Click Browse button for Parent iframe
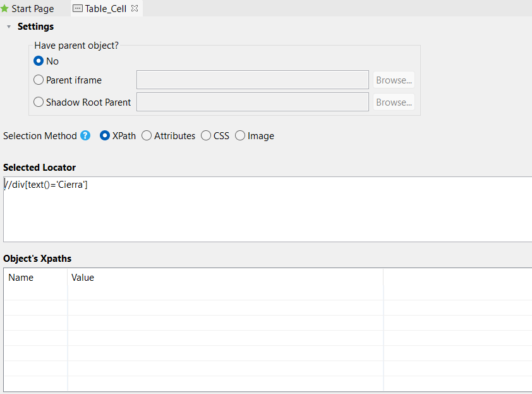This screenshot has height=394, width=532. (x=394, y=80)
